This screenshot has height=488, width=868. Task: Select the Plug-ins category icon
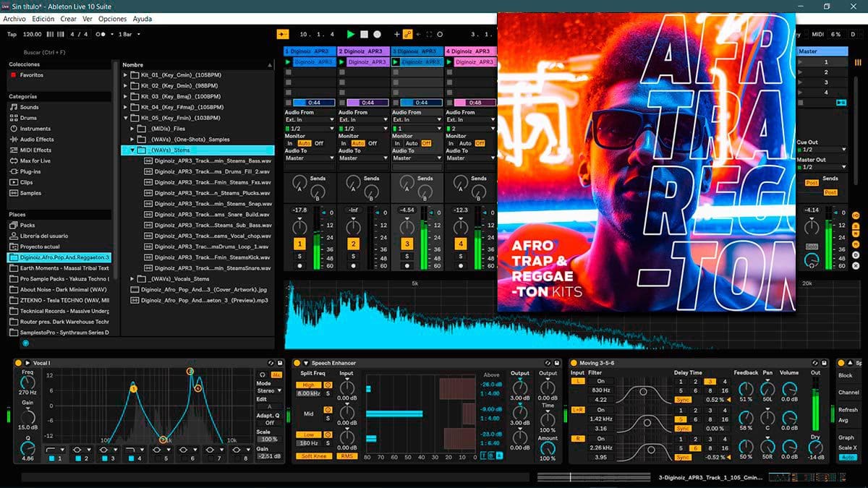tap(13, 172)
